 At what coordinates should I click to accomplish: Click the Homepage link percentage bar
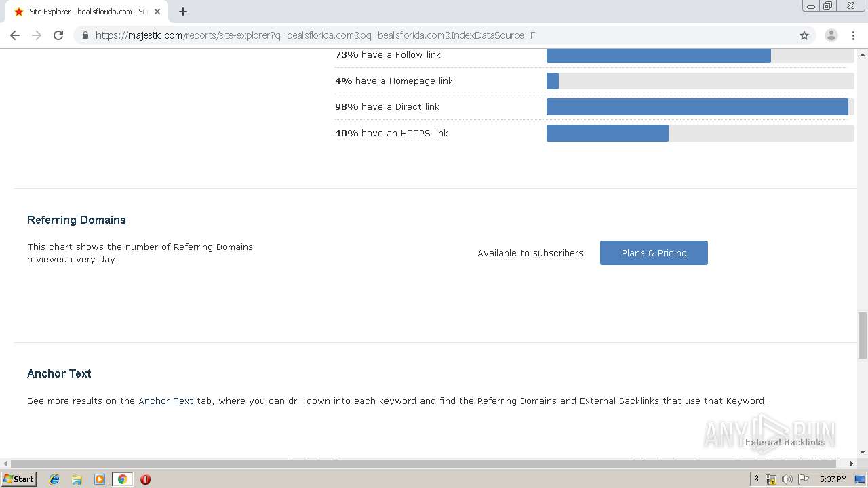click(700, 81)
